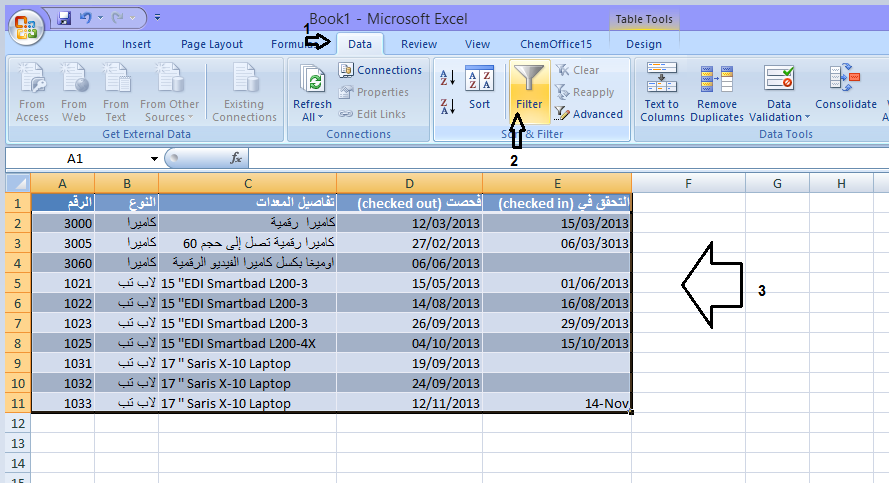Click the Office button orb
The width and height of the screenshot is (889, 483).
(x=26, y=27)
